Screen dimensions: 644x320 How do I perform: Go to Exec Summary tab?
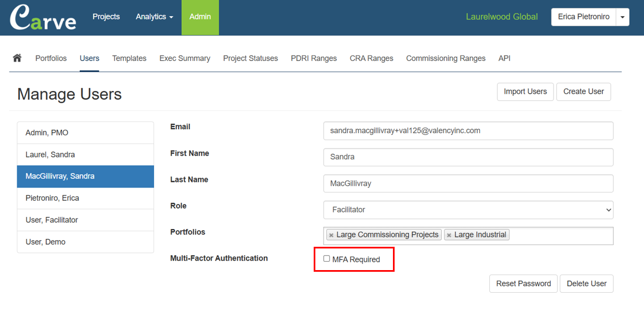(x=185, y=58)
